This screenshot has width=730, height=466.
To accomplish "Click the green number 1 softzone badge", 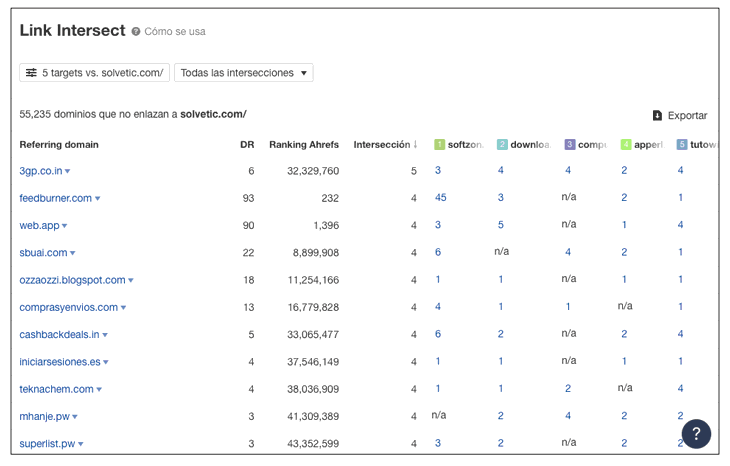I will pos(439,145).
